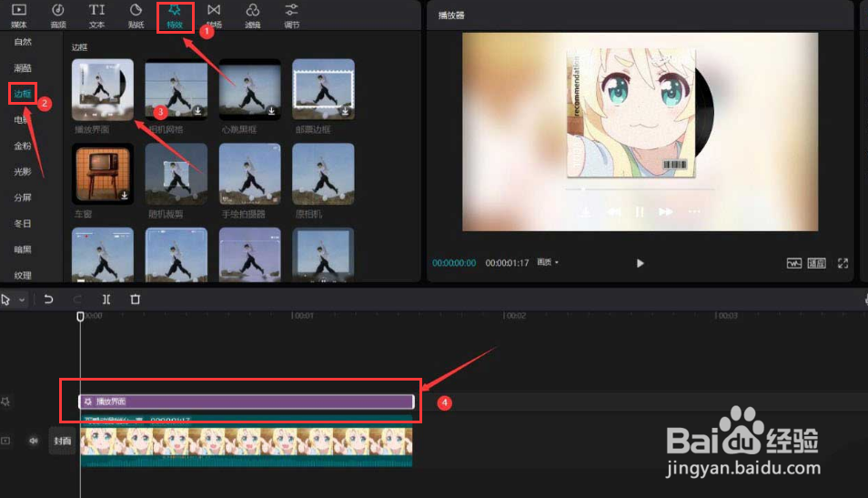Select the 冬日 effect category
Image resolution: width=868 pixels, height=498 pixels.
click(23, 224)
